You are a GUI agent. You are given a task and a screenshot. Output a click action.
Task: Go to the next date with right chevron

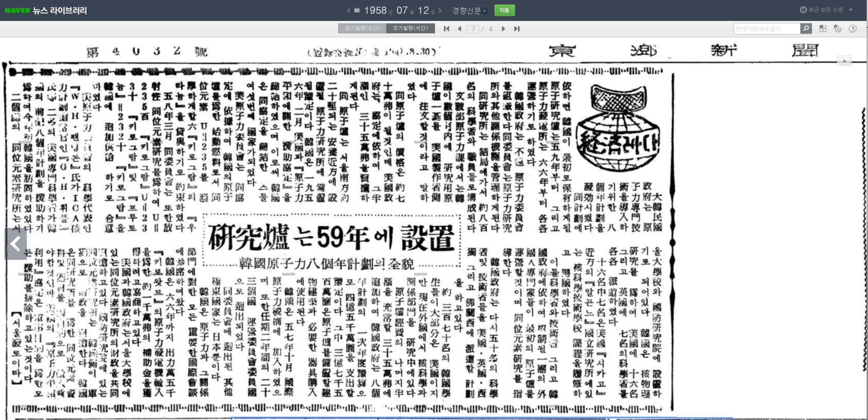pyautogui.click(x=440, y=10)
